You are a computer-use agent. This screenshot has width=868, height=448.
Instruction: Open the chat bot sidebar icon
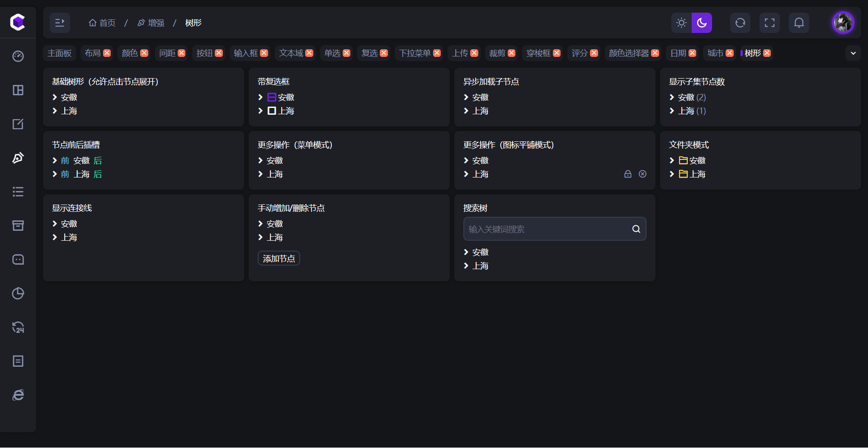[18, 259]
